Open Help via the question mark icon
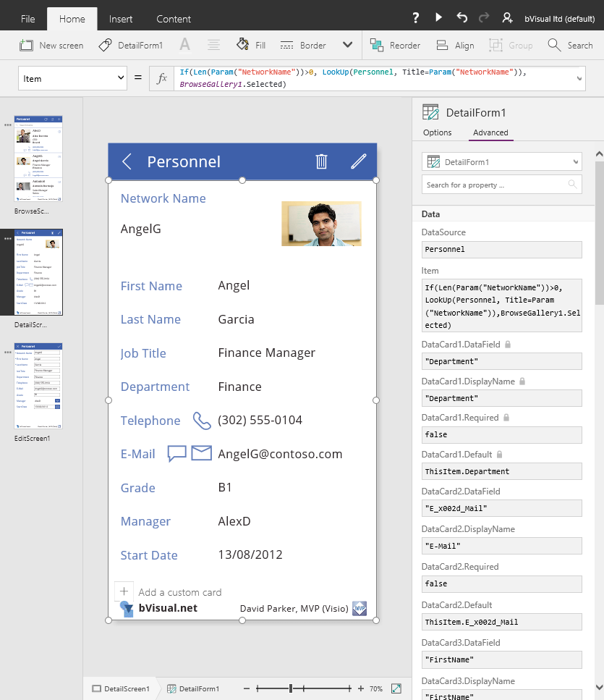This screenshot has width=604, height=700. (x=416, y=18)
